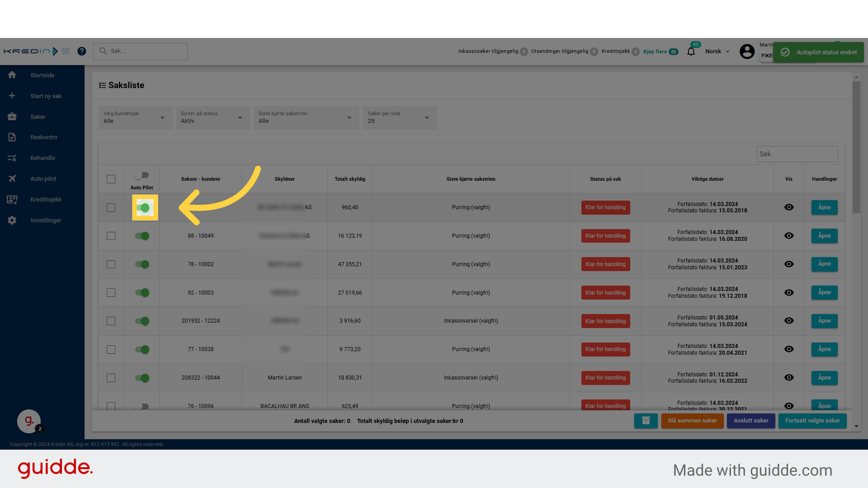Toggle the header Auto Pilot master switch

coord(142,175)
